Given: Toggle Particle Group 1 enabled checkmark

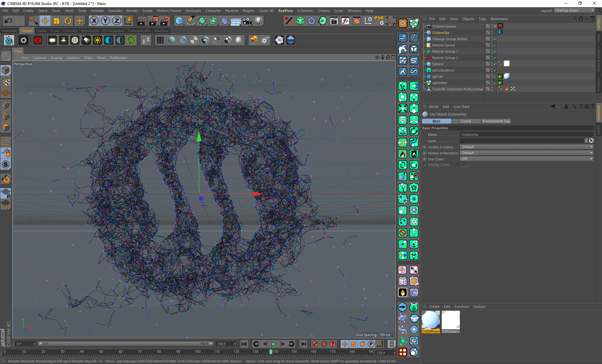Looking at the screenshot, I should (495, 51).
